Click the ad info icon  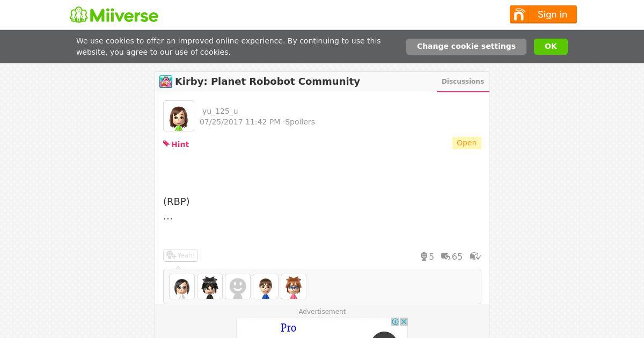[x=395, y=322]
